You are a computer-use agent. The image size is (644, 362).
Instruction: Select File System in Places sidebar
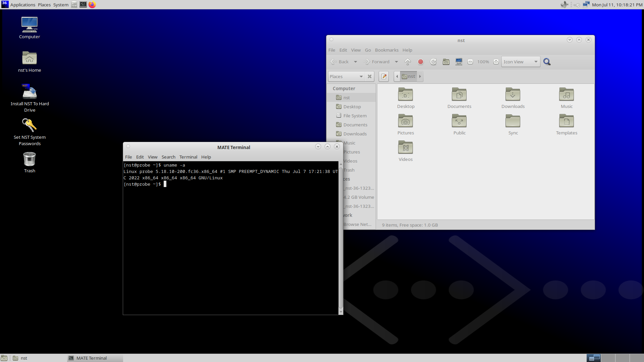pos(352,116)
